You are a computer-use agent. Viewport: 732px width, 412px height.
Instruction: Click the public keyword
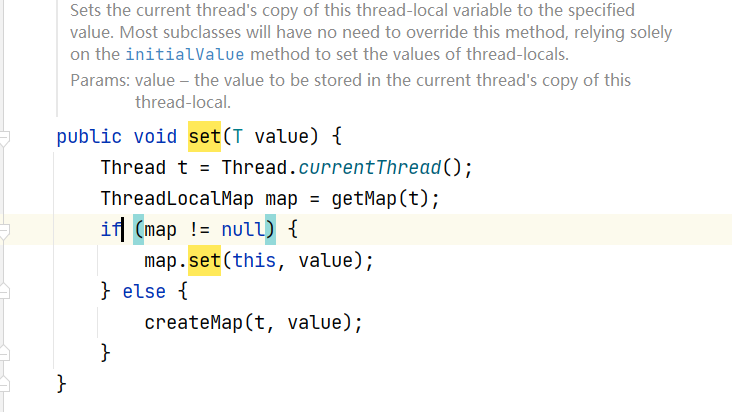tap(89, 137)
